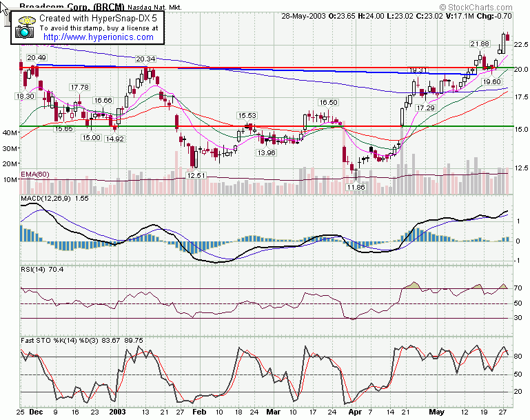Click the 20 level on stochastic axis
The height and width of the screenshot is (420, 530).
[518, 392]
